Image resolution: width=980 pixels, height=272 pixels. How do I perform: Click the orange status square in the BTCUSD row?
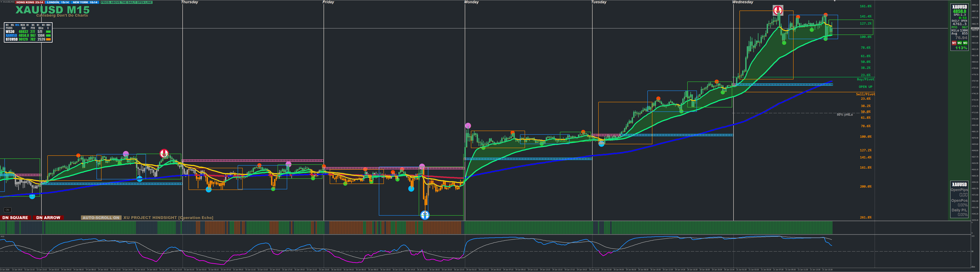[48, 39]
